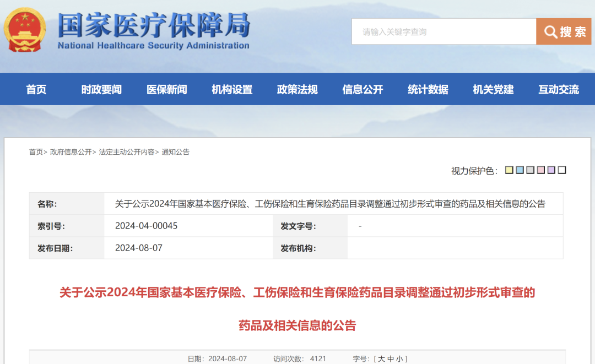This screenshot has height=364, width=595.
Task: Choose the yellow eye-protection color swatch
Action: pyautogui.click(x=509, y=170)
